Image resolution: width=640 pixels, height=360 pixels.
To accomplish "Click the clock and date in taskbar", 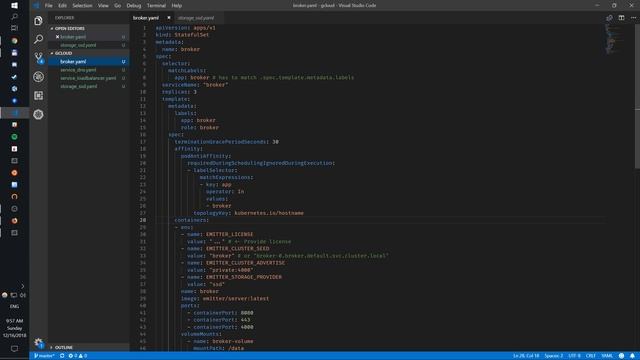I will coord(14,328).
